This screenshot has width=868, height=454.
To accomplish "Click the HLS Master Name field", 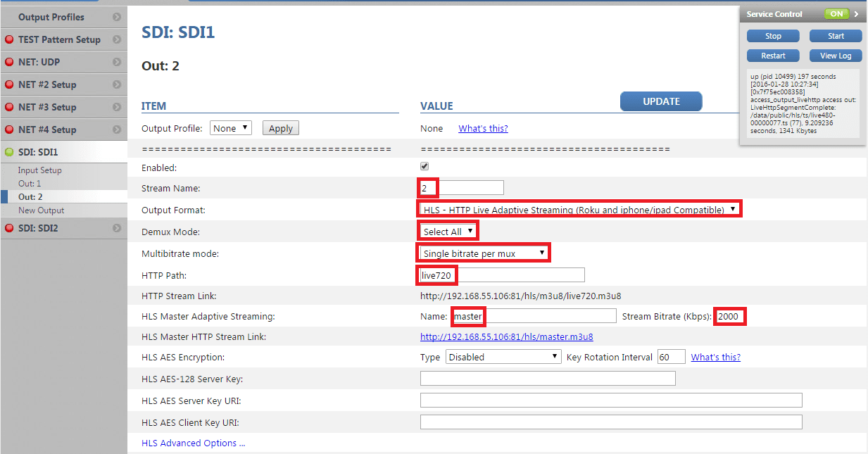I will (534, 316).
